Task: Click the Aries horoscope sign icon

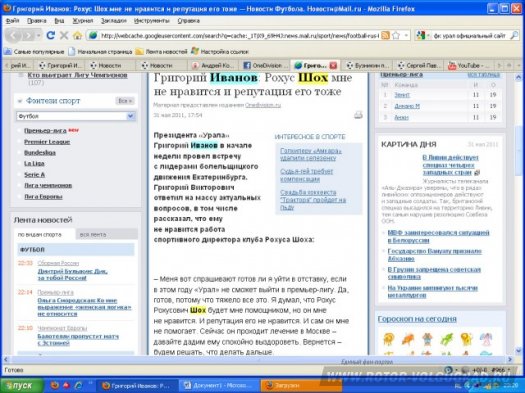Action: pos(389,339)
